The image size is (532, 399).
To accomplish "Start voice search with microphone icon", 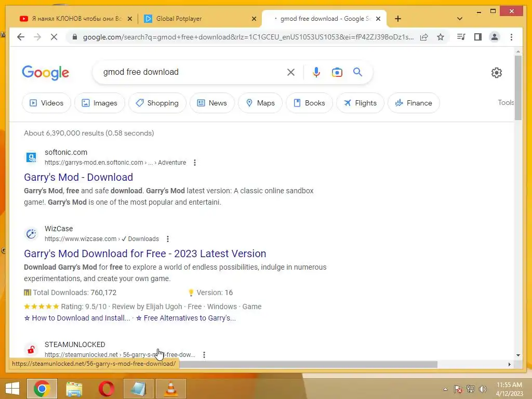I will pos(316,72).
